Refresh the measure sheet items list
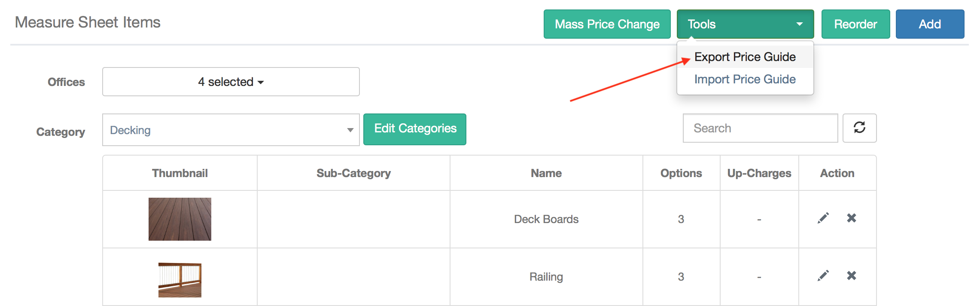 coord(859,128)
